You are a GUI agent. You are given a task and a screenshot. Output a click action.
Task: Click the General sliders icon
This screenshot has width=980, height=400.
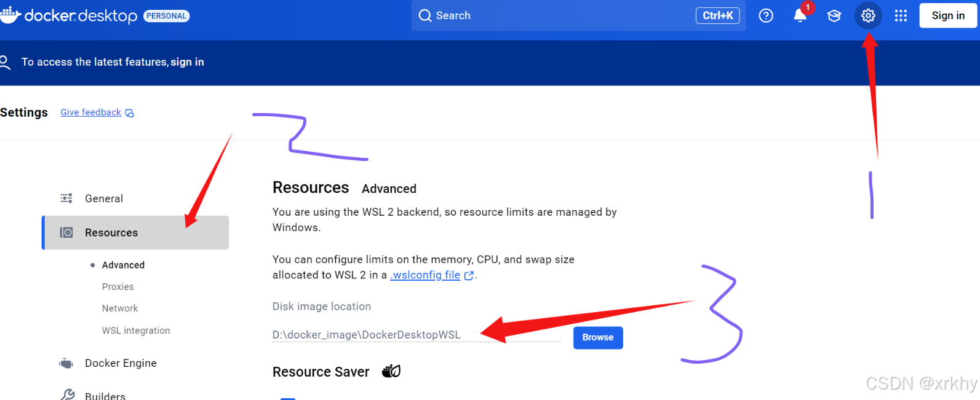click(66, 198)
